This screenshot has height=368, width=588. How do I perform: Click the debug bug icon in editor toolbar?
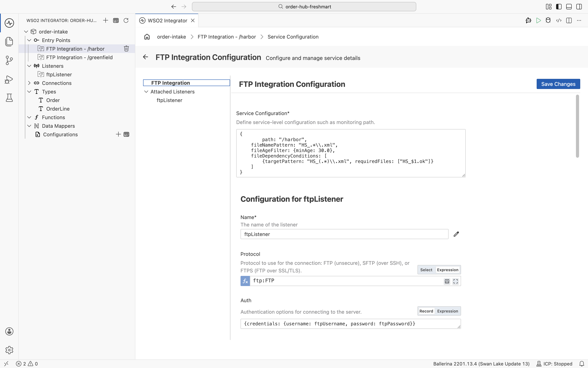[x=548, y=20]
